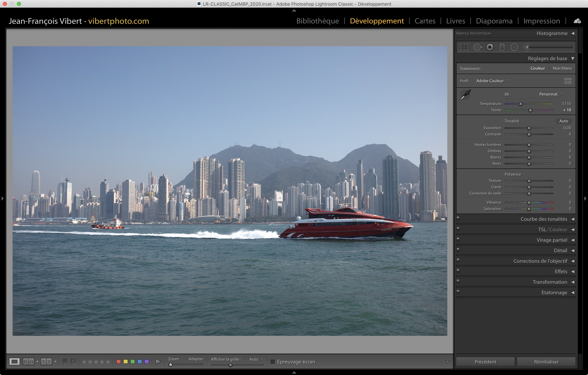Click the Auto tonality button
The height and width of the screenshot is (375, 588).
(x=563, y=121)
